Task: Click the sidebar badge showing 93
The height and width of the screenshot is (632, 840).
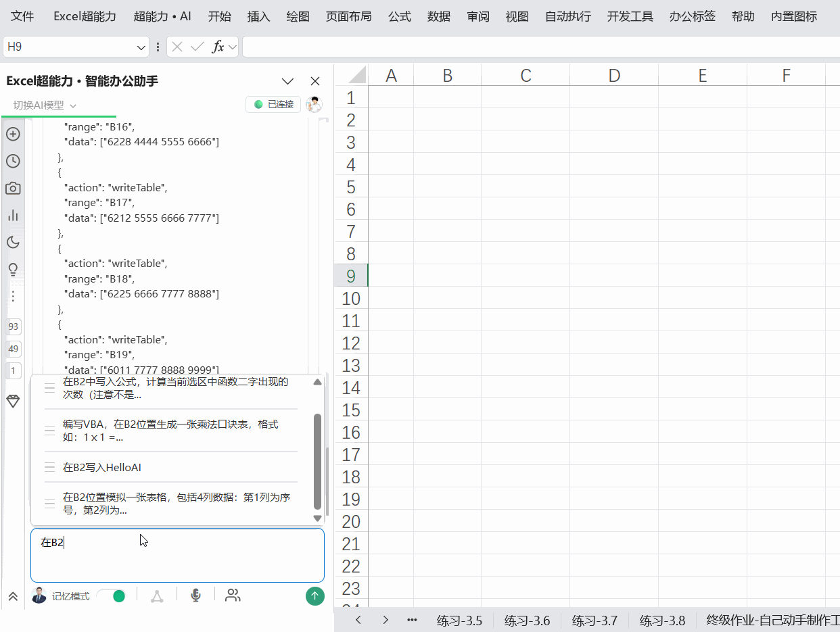Action: tap(13, 327)
